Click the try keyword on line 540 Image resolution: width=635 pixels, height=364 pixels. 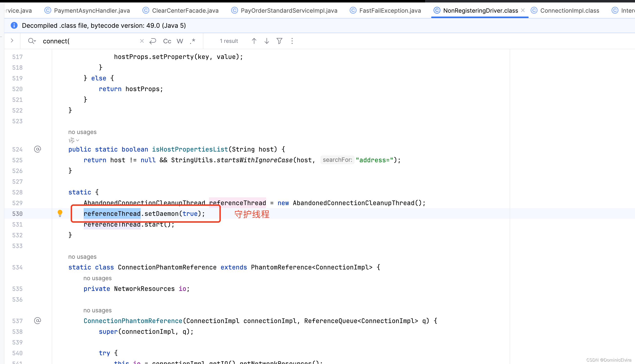[x=104, y=353]
